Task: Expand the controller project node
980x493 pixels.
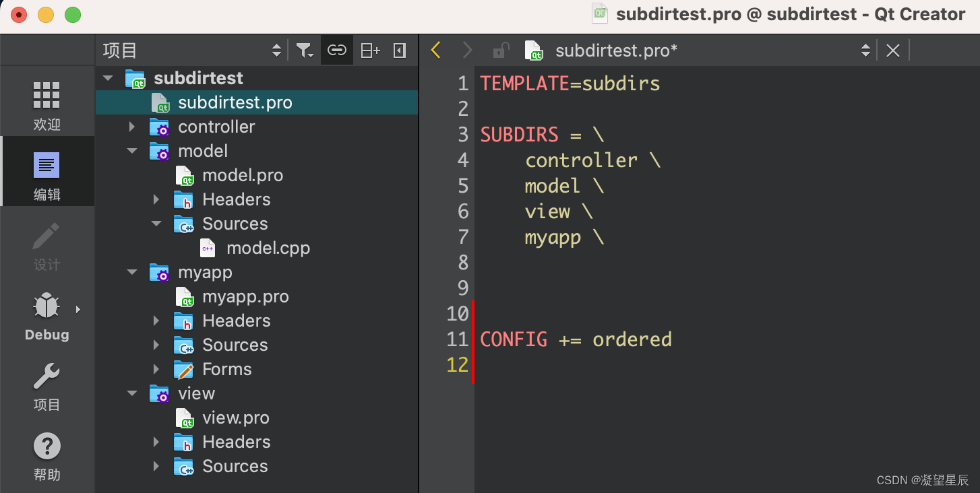Action: 131,127
